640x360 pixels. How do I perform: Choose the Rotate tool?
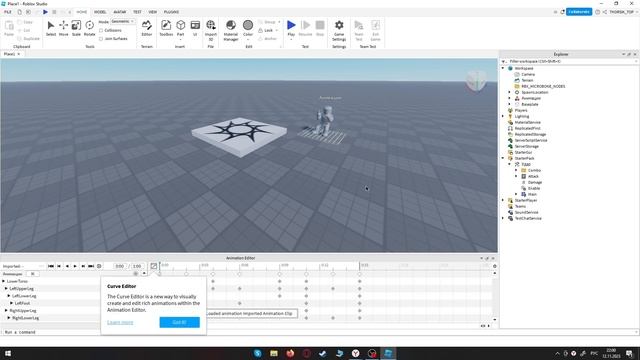[x=89, y=28]
